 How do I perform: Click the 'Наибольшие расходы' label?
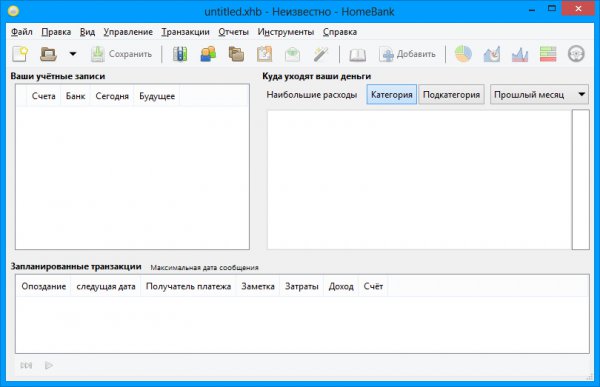312,95
